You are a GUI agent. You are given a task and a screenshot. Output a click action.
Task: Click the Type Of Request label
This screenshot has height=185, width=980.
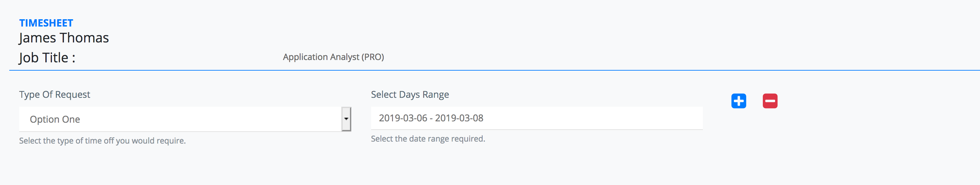coord(54,94)
